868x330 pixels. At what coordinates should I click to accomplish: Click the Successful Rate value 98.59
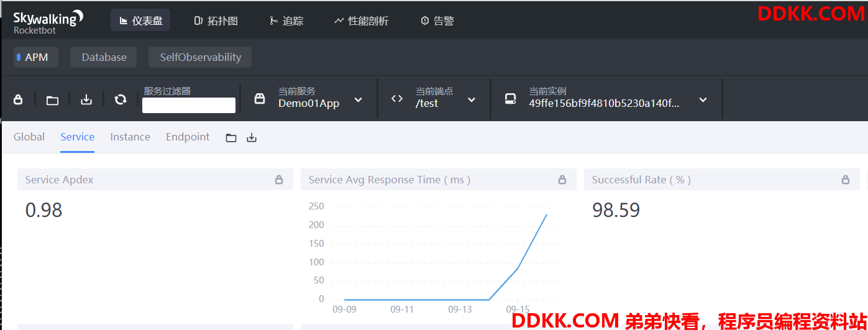point(616,210)
